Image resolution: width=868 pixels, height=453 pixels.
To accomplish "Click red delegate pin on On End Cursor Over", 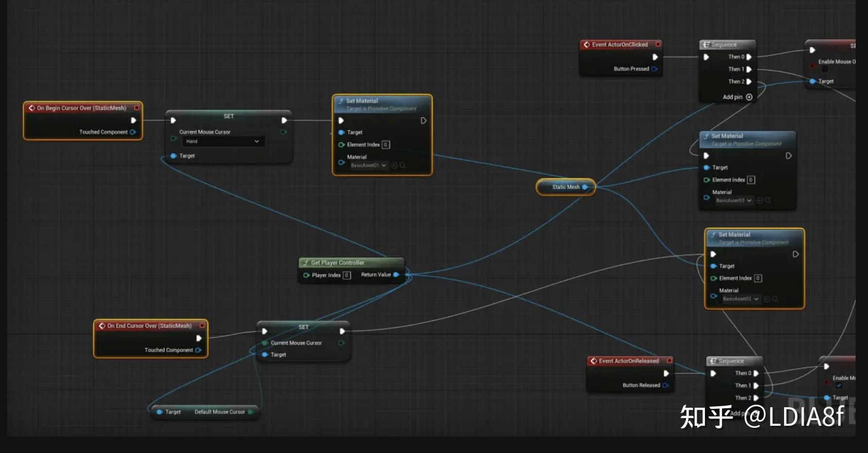I will tap(202, 325).
